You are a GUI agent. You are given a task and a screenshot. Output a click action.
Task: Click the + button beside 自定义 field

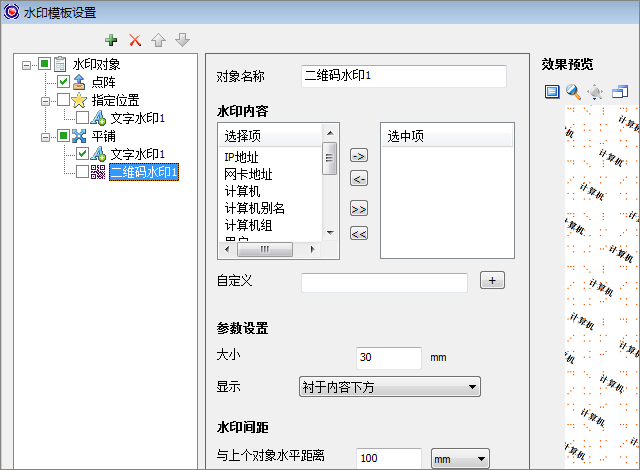(x=492, y=280)
